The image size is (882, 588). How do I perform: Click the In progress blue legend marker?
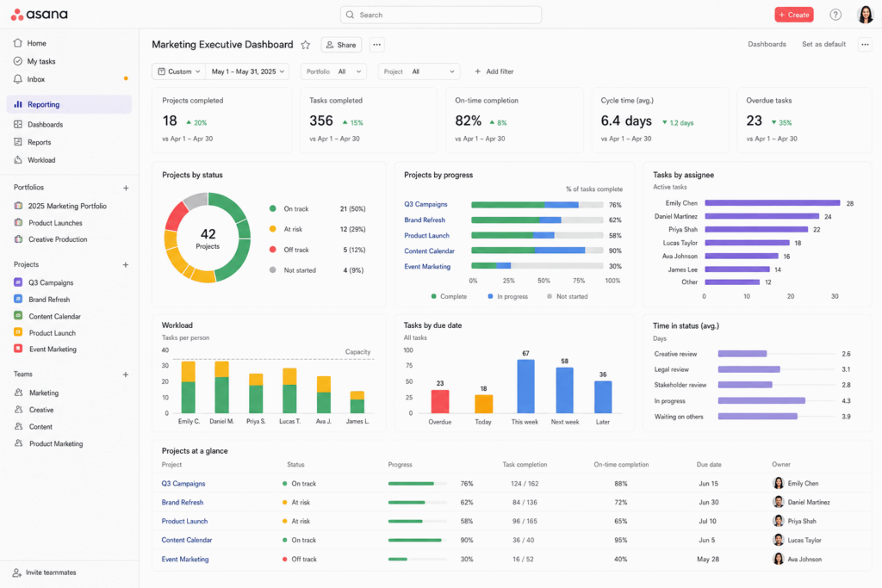pos(490,296)
